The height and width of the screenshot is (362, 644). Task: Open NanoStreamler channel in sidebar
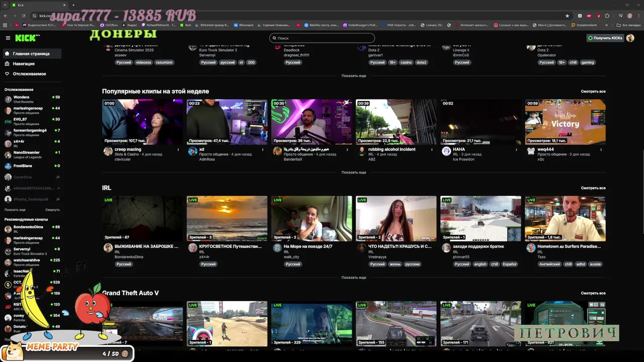click(32, 154)
